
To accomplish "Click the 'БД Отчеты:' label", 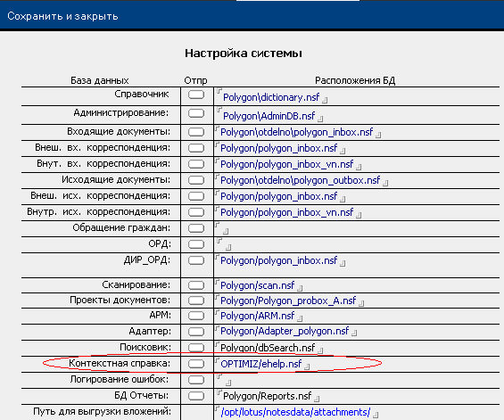I will (x=142, y=395).
